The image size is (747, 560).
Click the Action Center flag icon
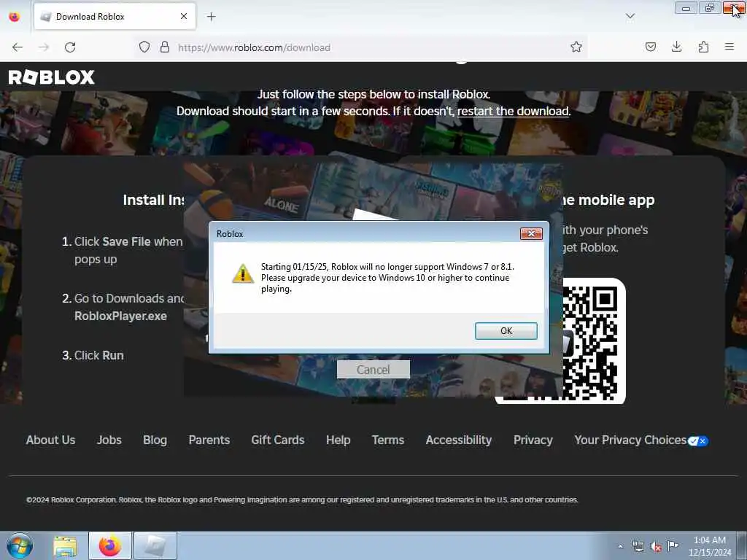click(x=673, y=545)
